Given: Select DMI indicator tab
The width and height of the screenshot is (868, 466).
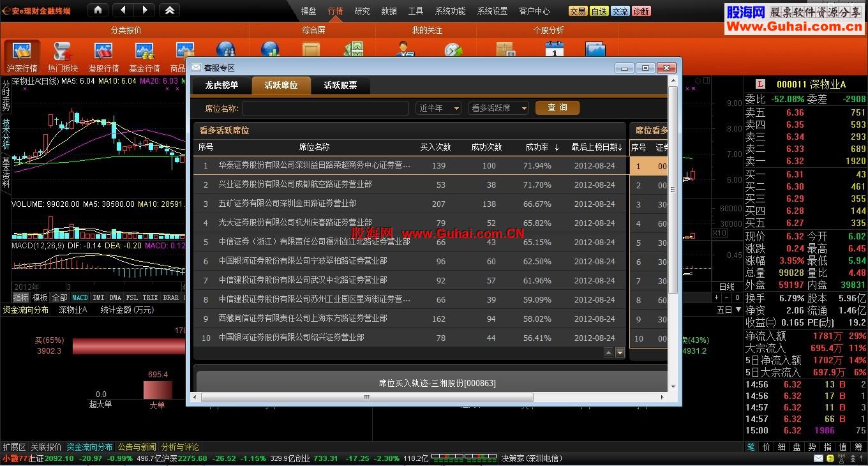Looking at the screenshot, I should pyautogui.click(x=99, y=297).
